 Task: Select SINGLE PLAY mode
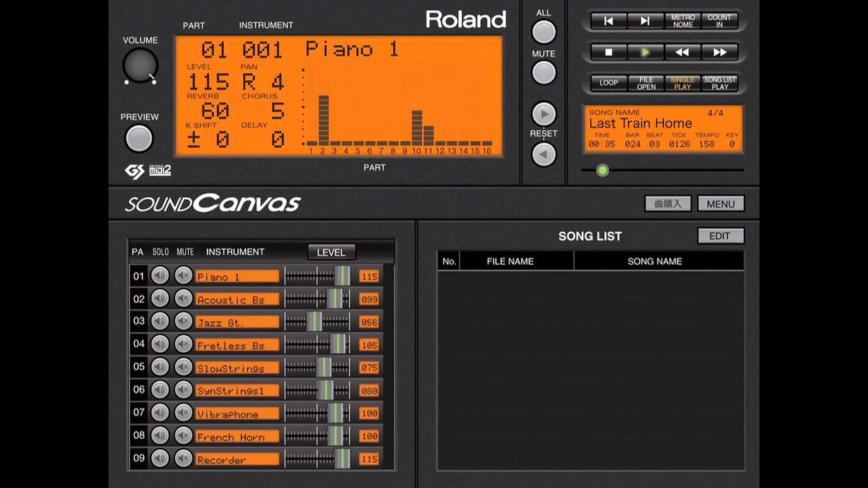[x=682, y=83]
